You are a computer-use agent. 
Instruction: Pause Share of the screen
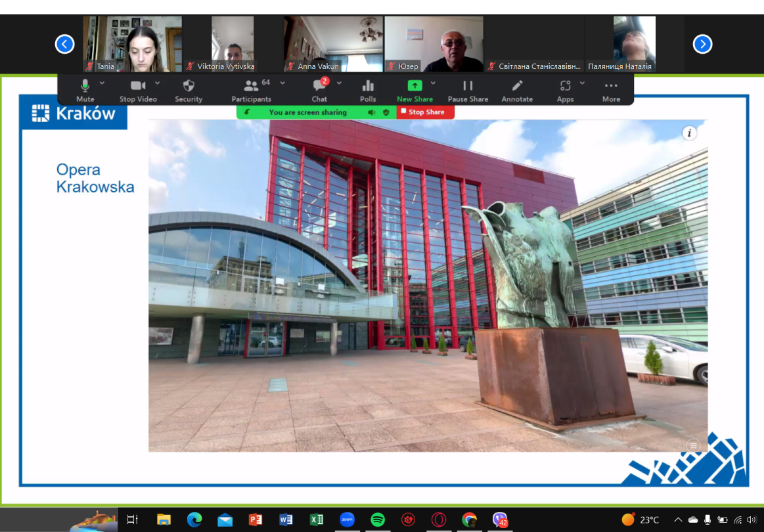pos(468,91)
